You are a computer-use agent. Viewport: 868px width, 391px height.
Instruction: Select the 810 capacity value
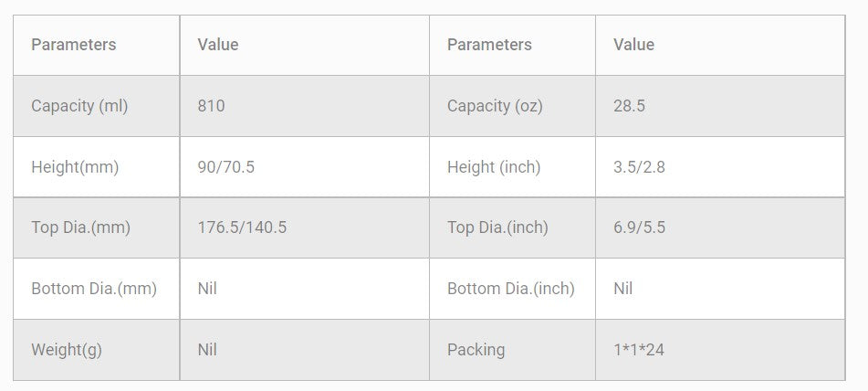211,106
